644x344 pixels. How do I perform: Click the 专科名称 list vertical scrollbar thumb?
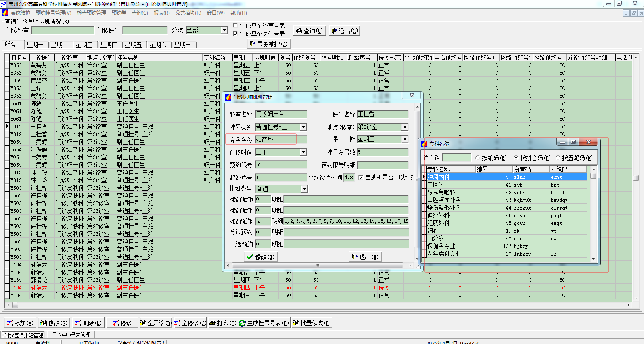coord(593,176)
